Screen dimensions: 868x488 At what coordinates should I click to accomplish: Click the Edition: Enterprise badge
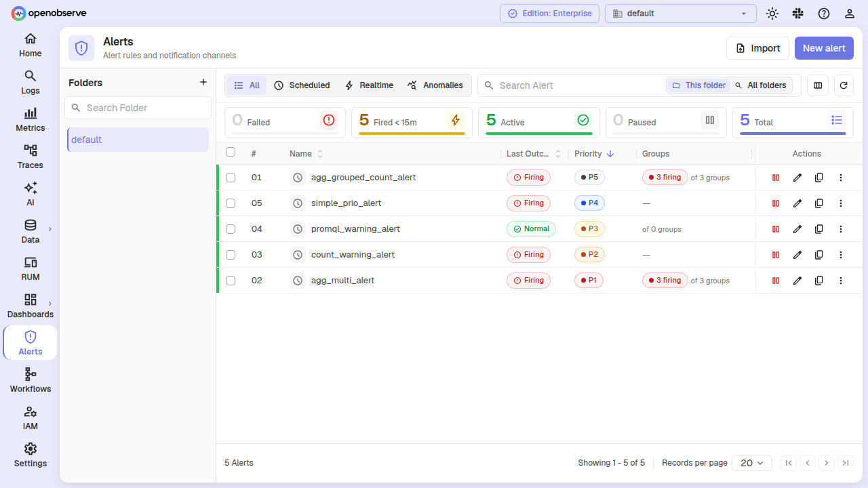550,14
